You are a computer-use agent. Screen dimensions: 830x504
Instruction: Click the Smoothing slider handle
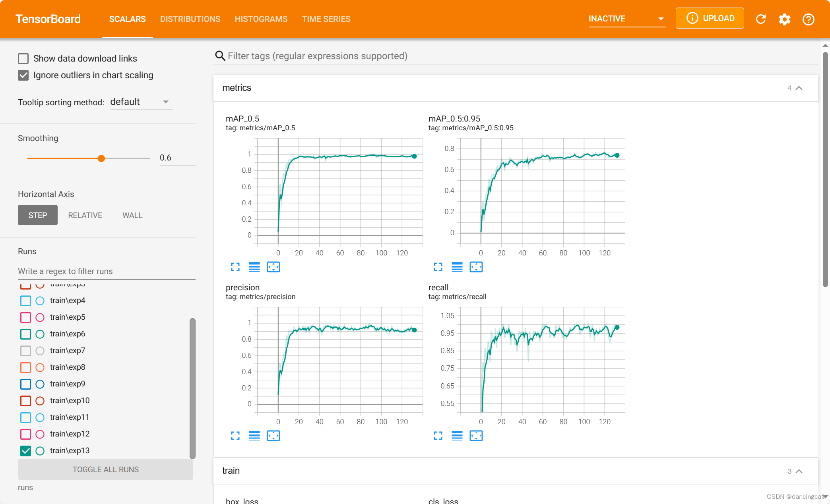click(101, 158)
